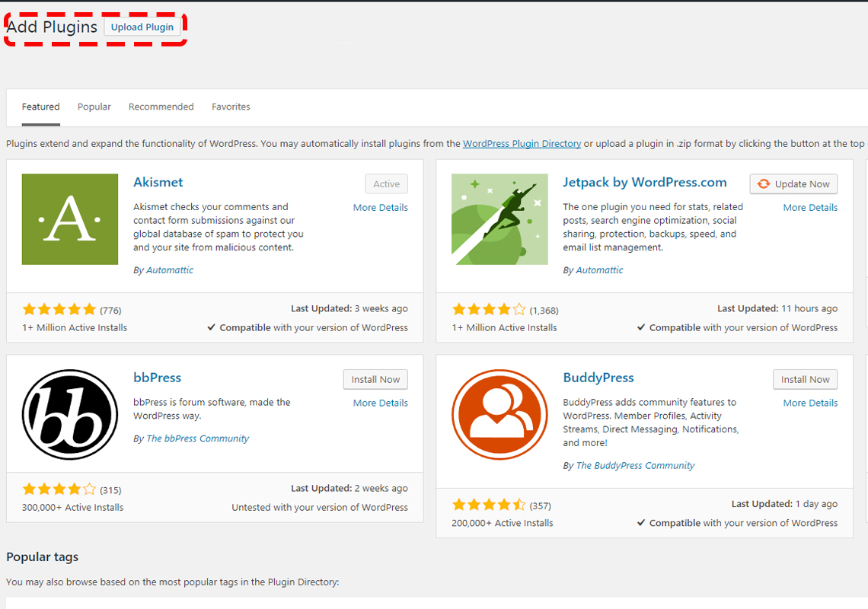This screenshot has height=609, width=868.
Task: Open The BuddyPress Community author link
Action: (x=636, y=466)
